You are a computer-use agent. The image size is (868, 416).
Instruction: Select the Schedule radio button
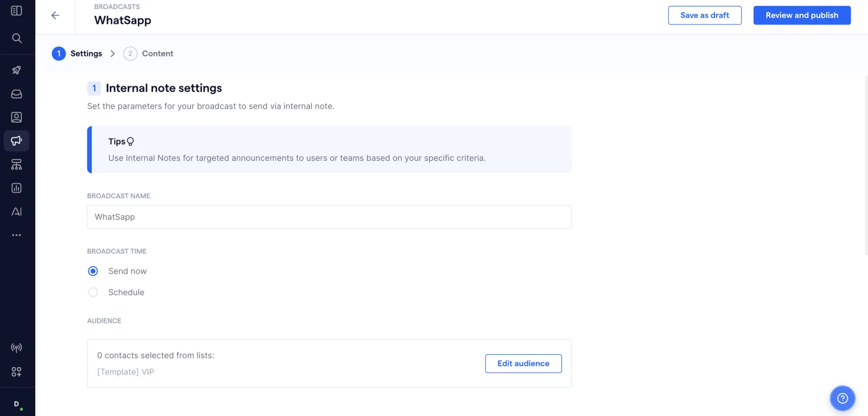(93, 292)
